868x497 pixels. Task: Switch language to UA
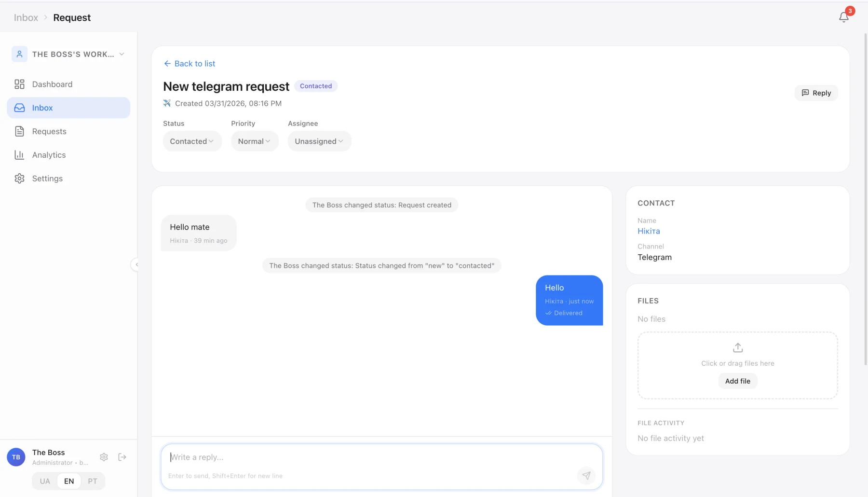[45, 481]
